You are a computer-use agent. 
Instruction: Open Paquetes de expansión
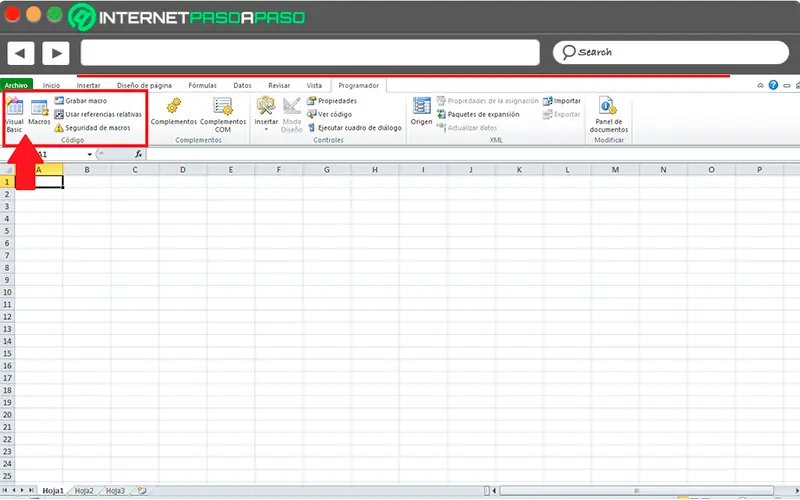(478, 114)
